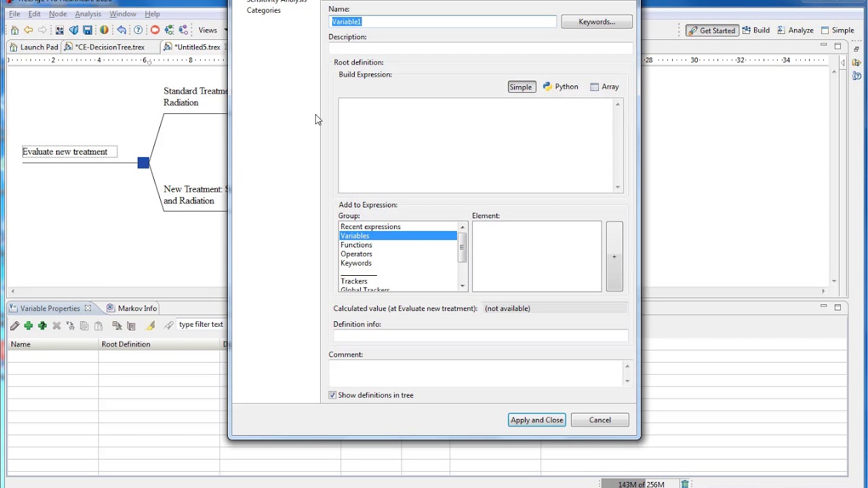
Task: Click the help person icon on right edge
Action: pyautogui.click(x=857, y=76)
